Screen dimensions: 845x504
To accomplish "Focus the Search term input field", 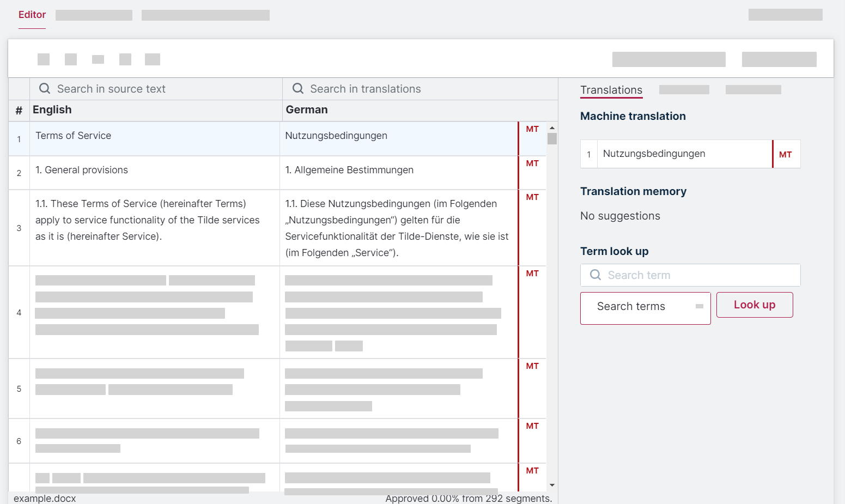I will [x=690, y=275].
